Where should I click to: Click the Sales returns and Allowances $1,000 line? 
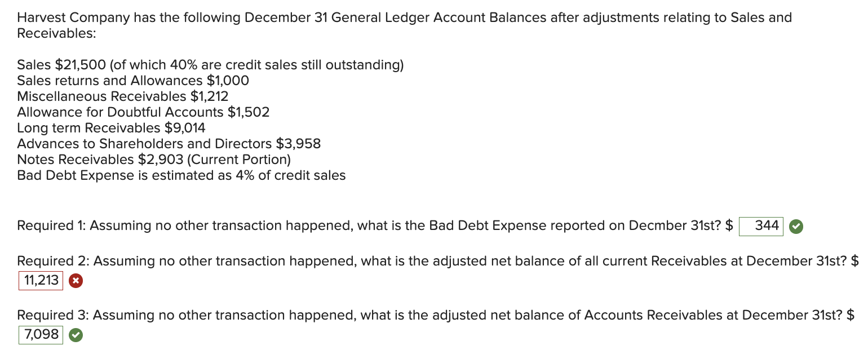point(133,81)
